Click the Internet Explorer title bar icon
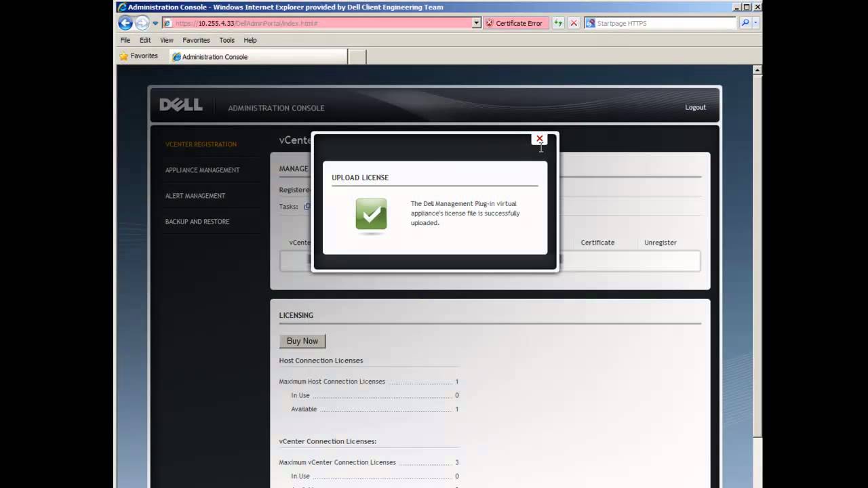This screenshot has width=868, height=488. pyautogui.click(x=122, y=7)
